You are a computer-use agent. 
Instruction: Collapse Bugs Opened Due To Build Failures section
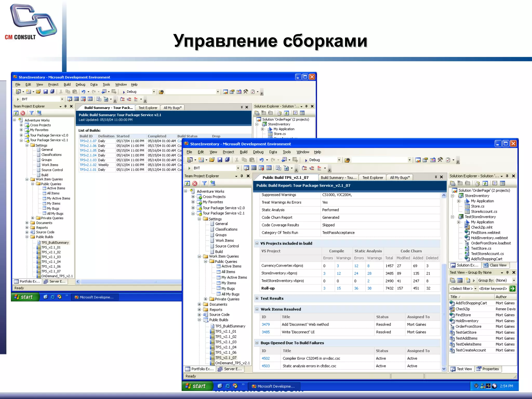[257, 343]
